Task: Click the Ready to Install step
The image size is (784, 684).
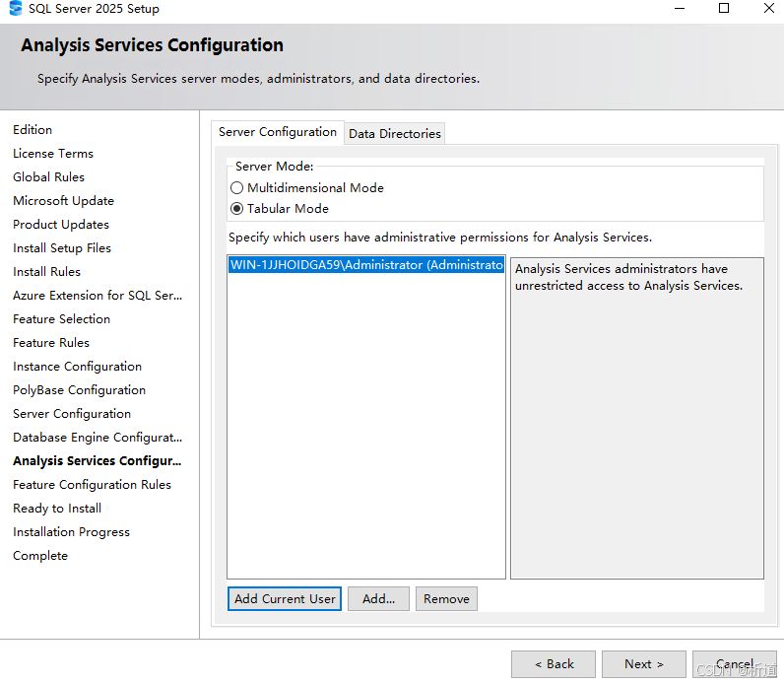Action: pos(57,509)
